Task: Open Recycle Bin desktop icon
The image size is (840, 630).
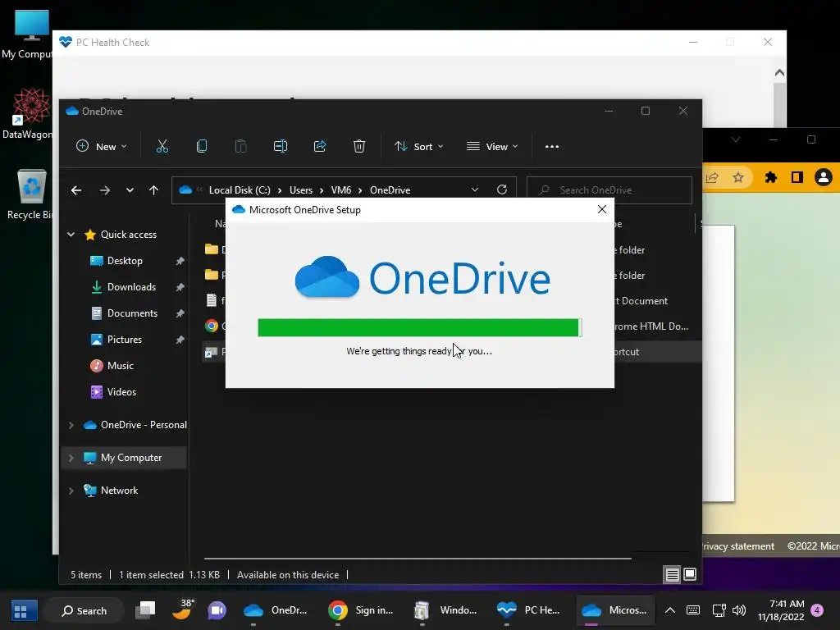Action: tap(30, 194)
